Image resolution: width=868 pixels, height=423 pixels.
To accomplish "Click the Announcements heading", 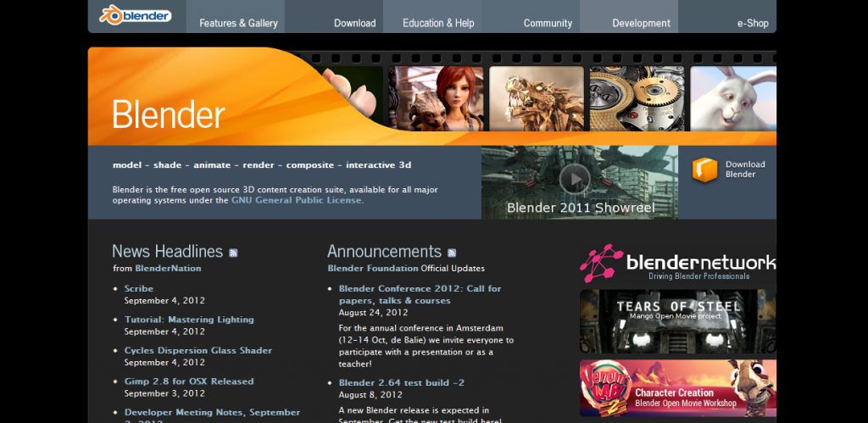I will tap(384, 252).
